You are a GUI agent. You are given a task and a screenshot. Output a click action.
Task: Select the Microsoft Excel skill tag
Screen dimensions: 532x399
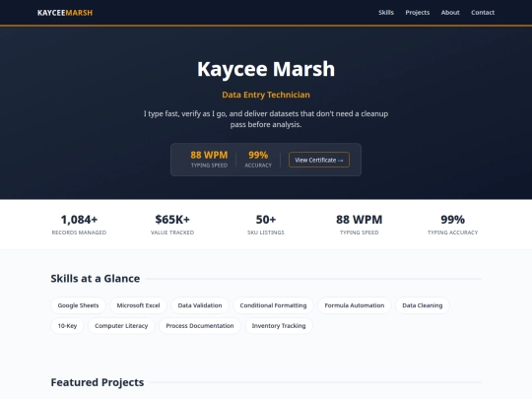coord(139,305)
